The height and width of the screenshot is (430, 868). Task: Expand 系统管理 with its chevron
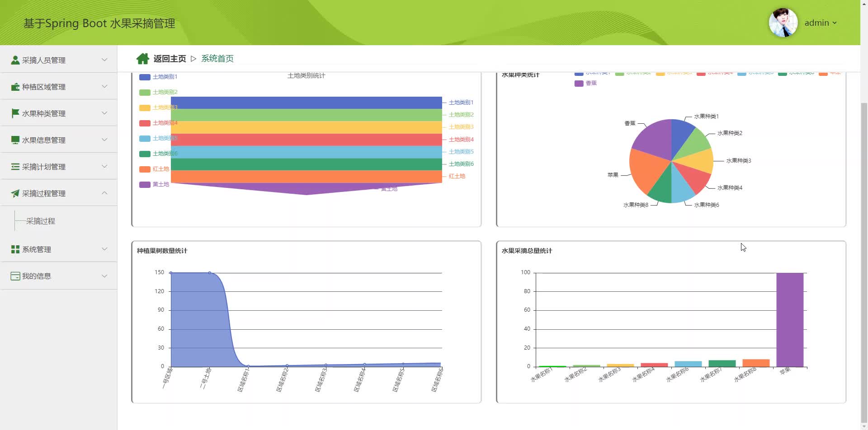click(x=104, y=249)
